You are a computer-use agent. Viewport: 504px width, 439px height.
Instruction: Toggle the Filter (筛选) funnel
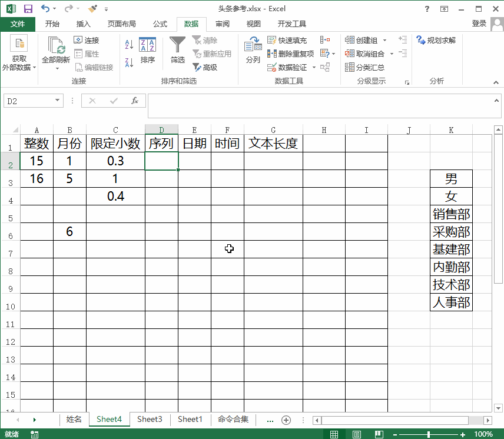177,50
